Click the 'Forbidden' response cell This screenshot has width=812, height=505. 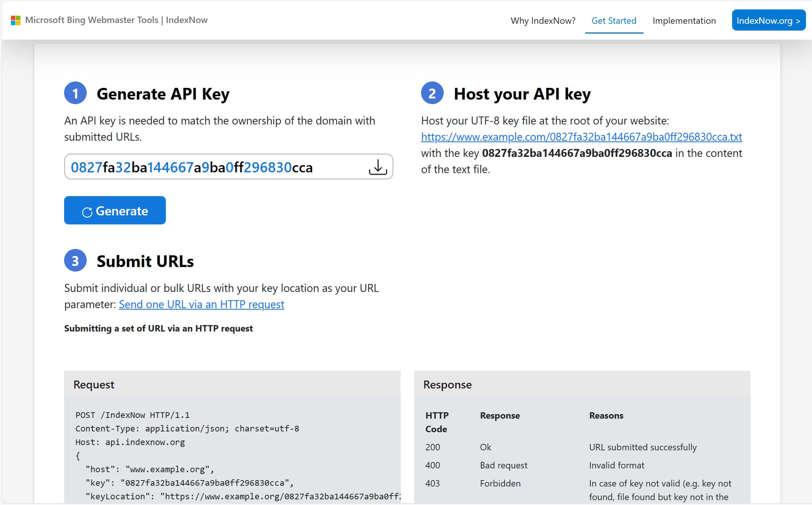500,484
